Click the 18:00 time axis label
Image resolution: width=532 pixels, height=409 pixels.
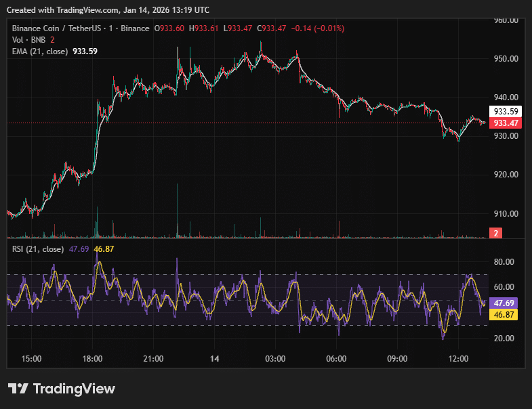(x=92, y=359)
